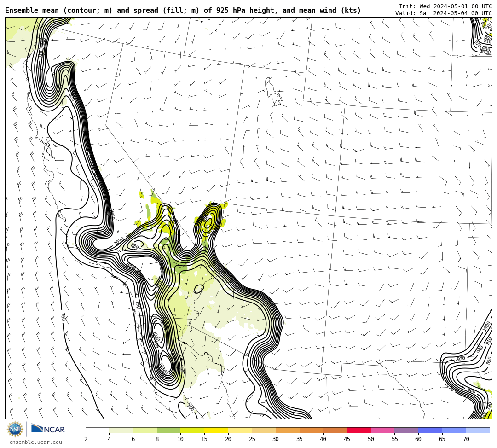Pick the pale 4–6 colorbar segment

121,431
